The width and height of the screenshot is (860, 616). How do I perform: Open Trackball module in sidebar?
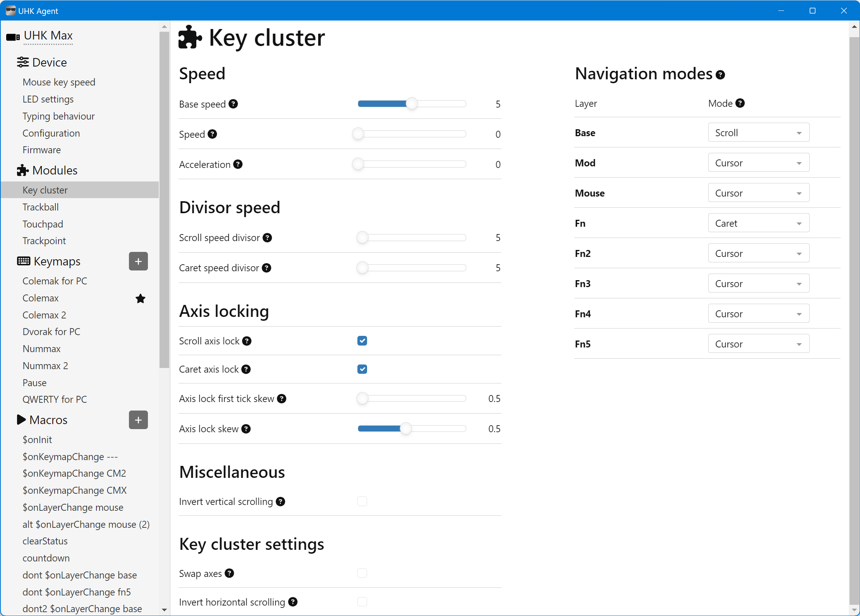pyautogui.click(x=41, y=207)
